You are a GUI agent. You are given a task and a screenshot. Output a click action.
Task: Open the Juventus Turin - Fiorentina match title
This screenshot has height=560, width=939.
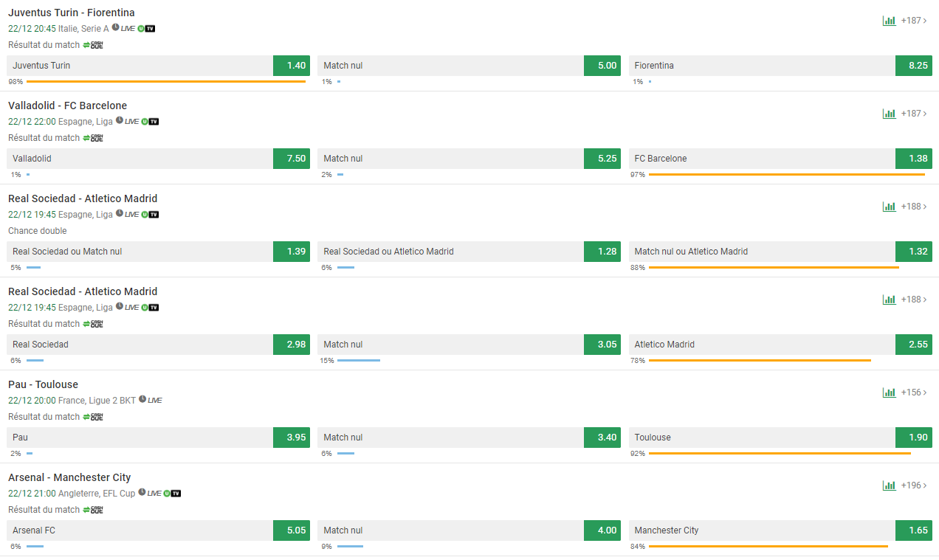point(72,13)
